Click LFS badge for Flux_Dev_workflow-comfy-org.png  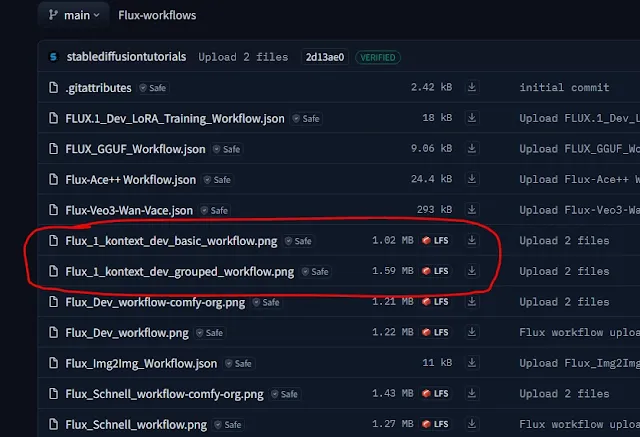[436, 302]
